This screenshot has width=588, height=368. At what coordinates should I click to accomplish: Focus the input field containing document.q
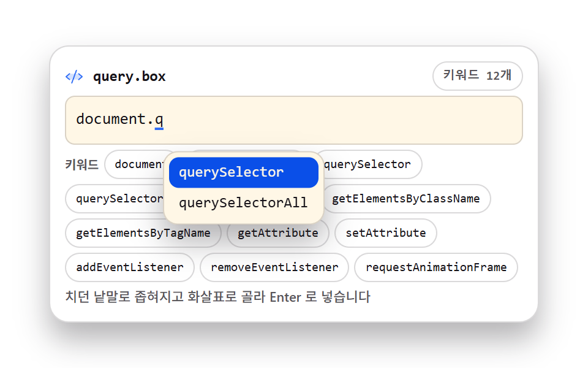[294, 120]
